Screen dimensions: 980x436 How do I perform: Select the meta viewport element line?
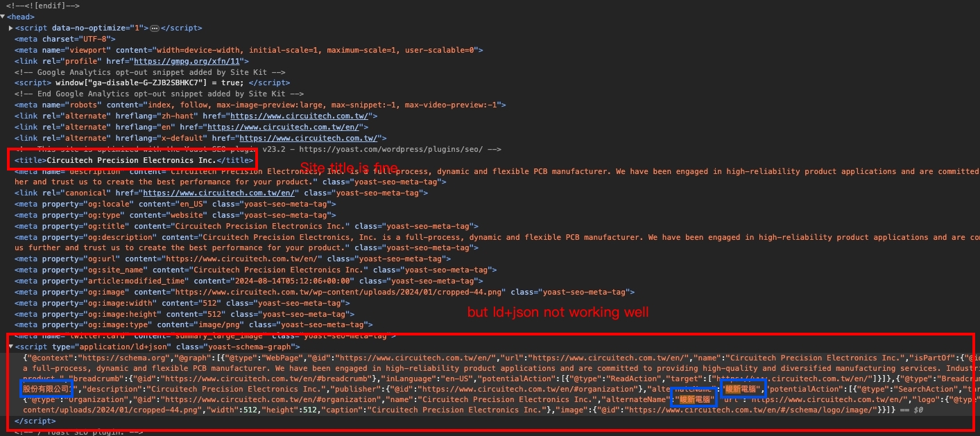(248, 50)
